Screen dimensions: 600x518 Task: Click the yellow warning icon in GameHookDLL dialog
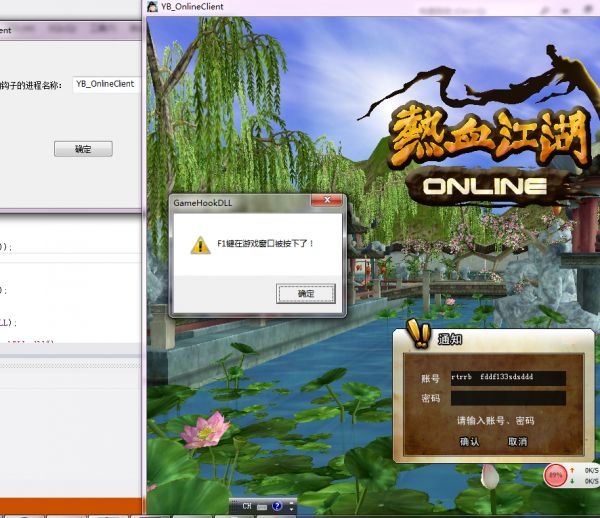[200, 244]
